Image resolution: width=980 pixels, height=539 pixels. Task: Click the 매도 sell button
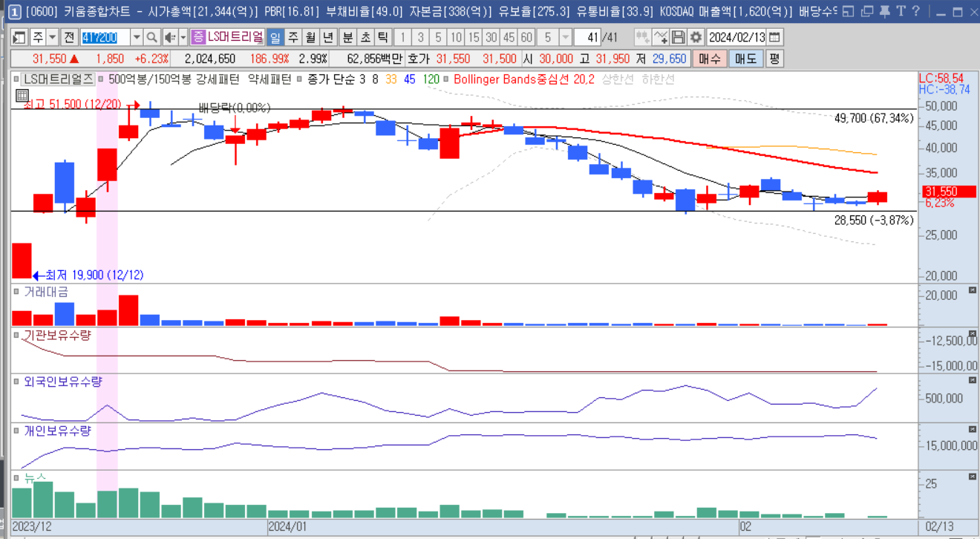[x=745, y=59]
